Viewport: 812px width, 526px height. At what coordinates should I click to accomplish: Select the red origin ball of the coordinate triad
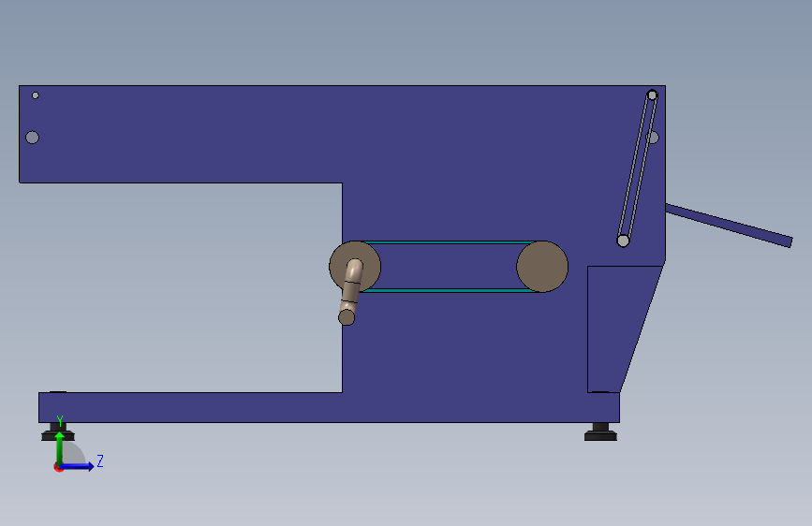(58, 467)
